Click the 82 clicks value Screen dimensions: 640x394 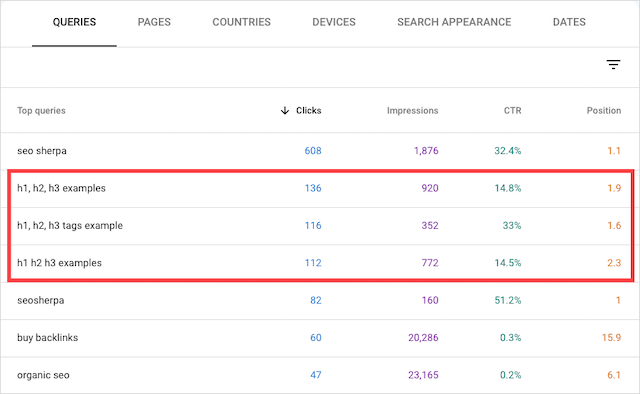pos(316,301)
